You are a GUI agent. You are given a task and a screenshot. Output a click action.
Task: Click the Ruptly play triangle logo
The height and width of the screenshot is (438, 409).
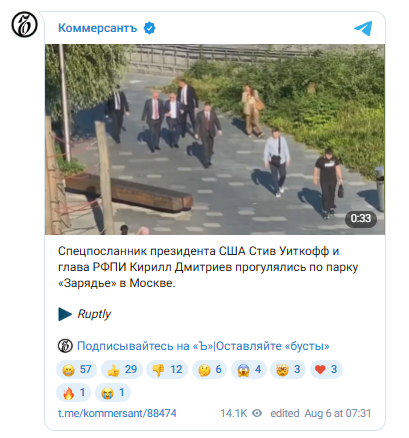65,314
